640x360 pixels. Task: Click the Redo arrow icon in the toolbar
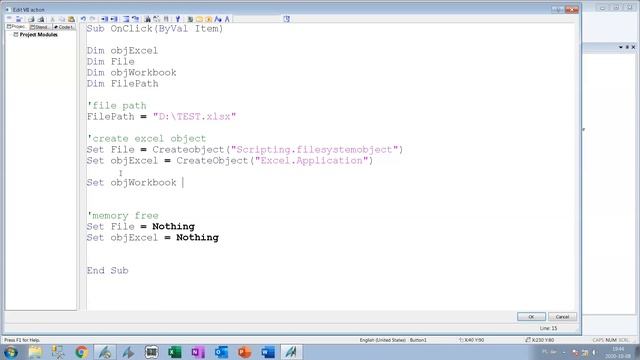tap(92, 19)
